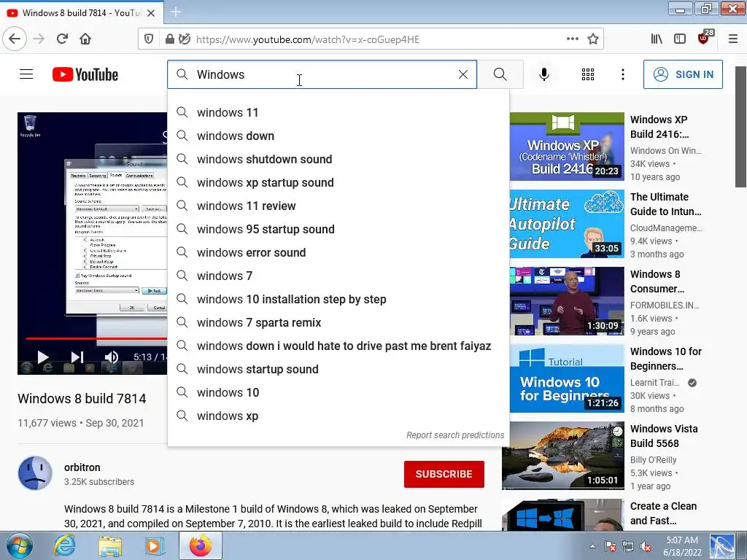
Task: Open Windows 10 for Beginners thumbnail
Action: click(x=567, y=378)
